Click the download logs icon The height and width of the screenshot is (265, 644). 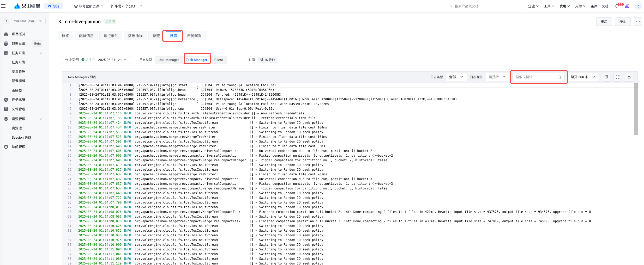629,77
